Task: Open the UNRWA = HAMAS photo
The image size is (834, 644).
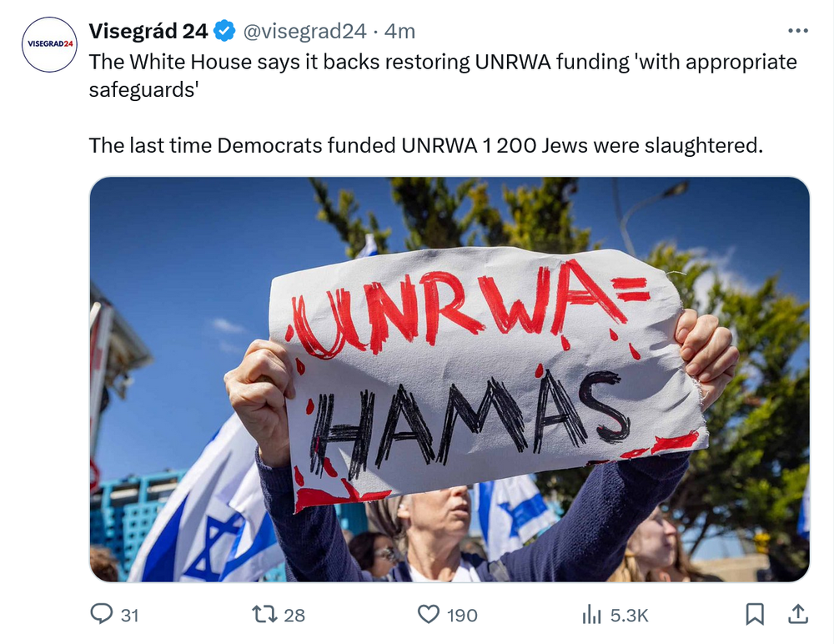Action: tap(450, 380)
